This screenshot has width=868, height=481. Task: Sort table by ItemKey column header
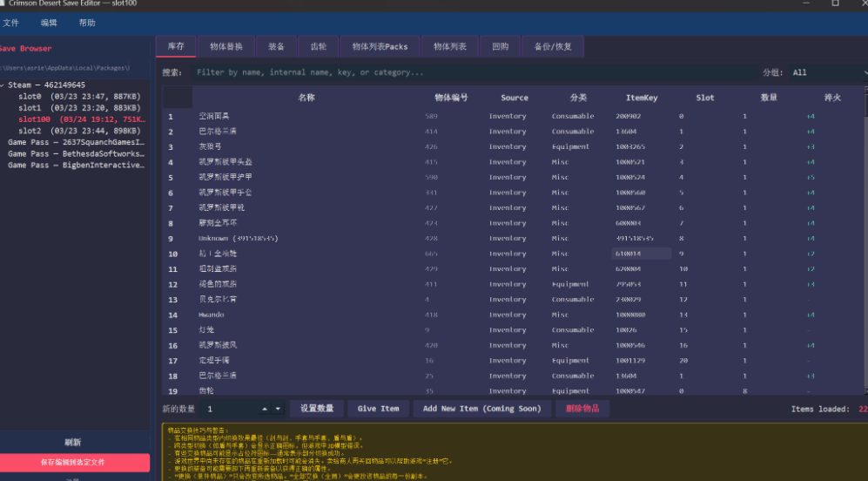click(x=642, y=98)
